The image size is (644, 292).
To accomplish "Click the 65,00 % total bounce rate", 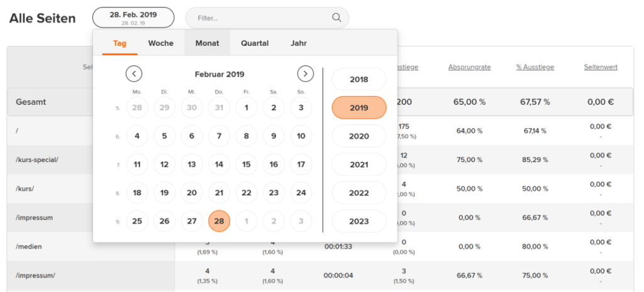I will coord(469,102).
